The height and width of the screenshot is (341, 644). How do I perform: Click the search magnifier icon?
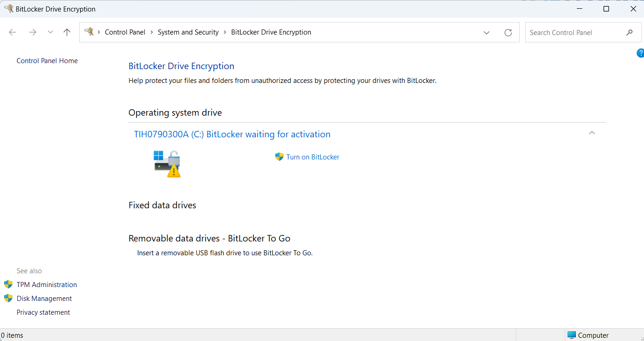629,32
